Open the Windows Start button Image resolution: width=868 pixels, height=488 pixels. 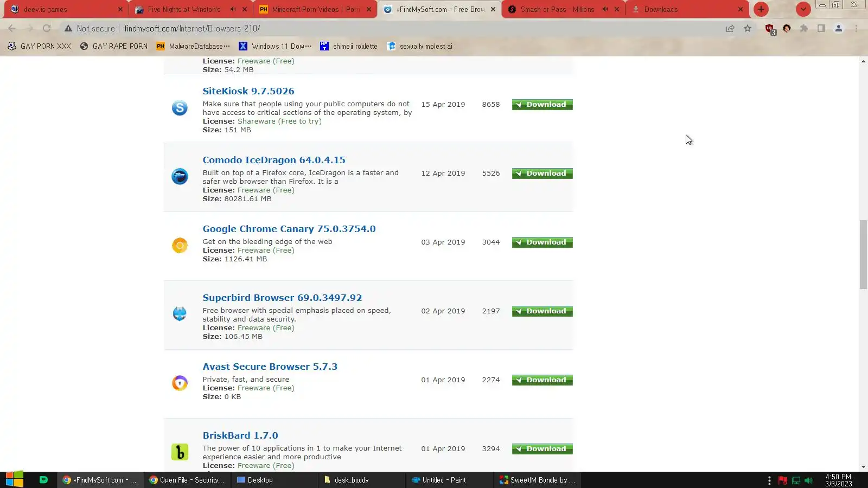15,480
